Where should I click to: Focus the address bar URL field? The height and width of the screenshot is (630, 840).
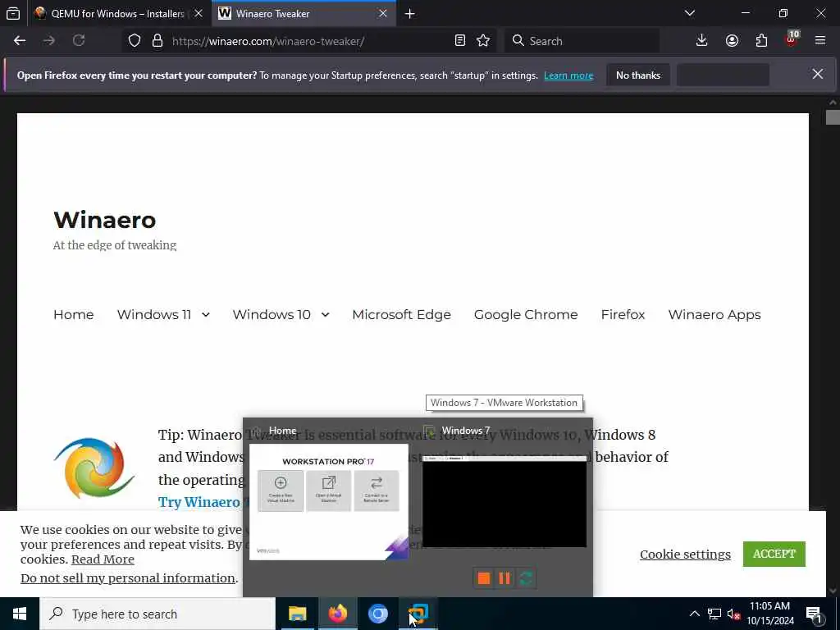tap(309, 41)
